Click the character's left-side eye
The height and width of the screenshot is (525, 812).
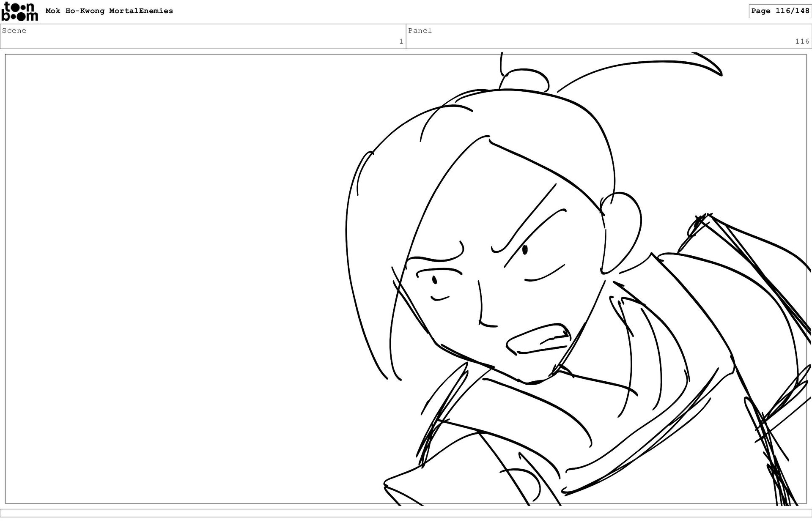[435, 280]
